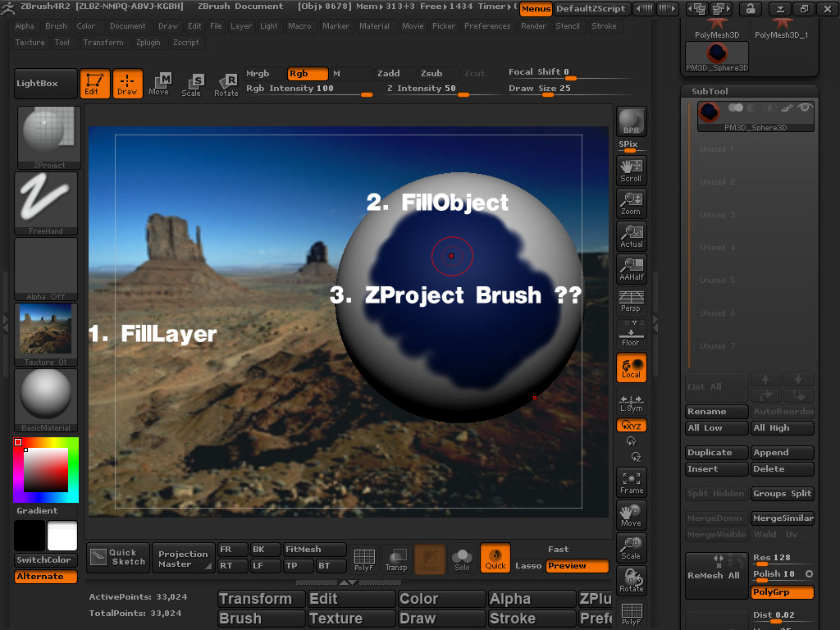The width and height of the screenshot is (840, 630).
Task: Open the Document menu
Action: (x=127, y=25)
